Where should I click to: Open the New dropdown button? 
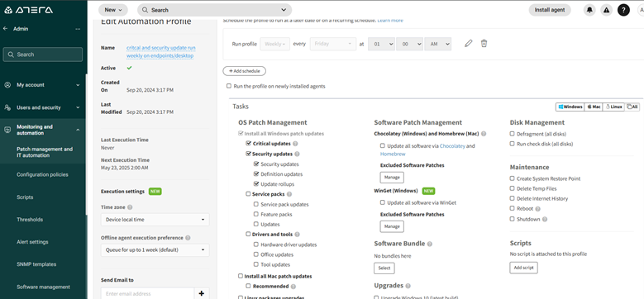click(113, 10)
